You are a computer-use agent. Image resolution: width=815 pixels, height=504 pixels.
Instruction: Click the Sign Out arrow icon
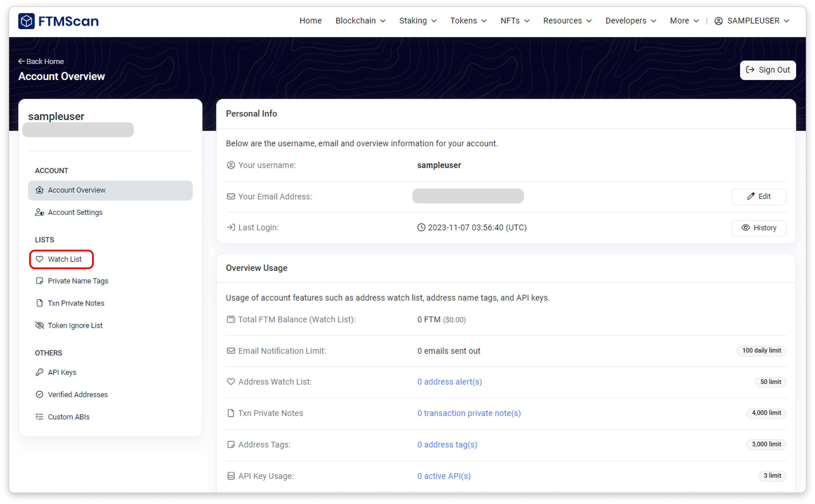(750, 70)
